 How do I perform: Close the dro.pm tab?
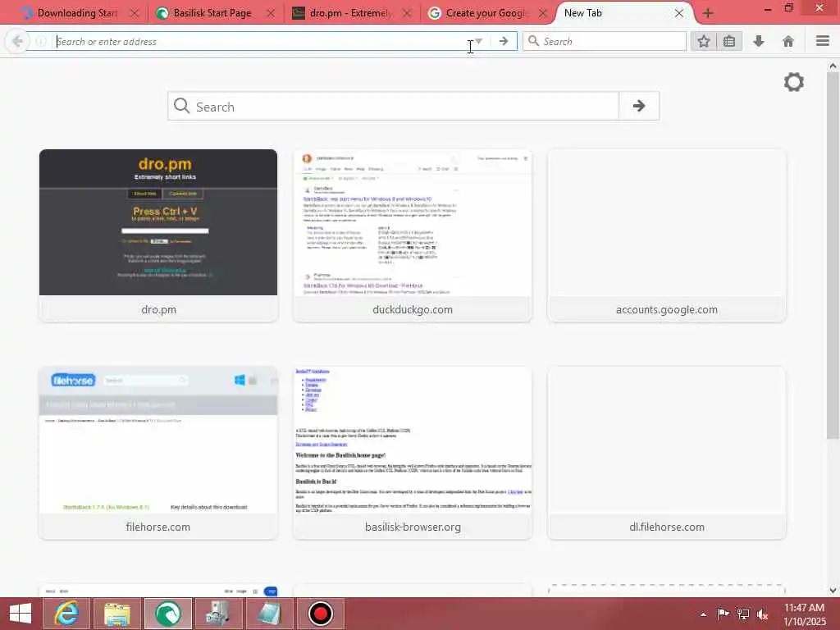click(407, 13)
